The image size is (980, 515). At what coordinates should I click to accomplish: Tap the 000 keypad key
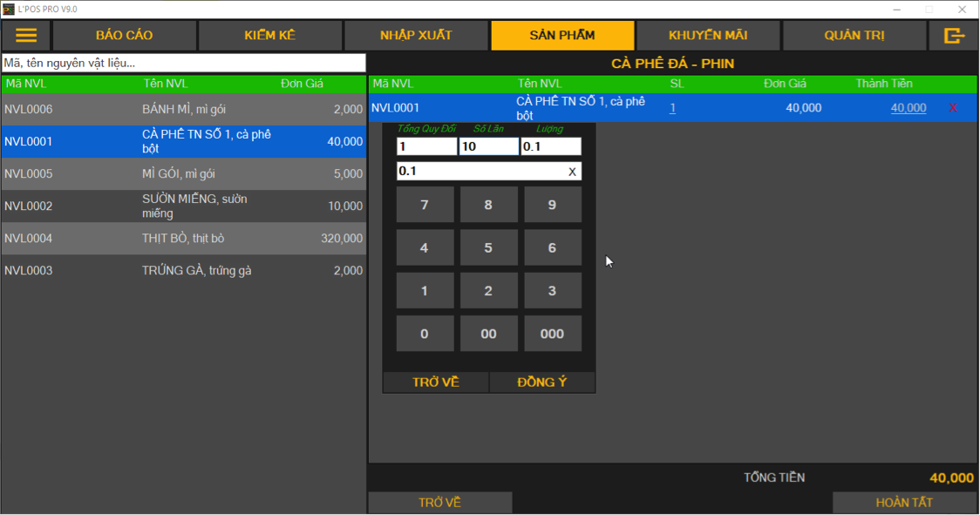pyautogui.click(x=552, y=334)
